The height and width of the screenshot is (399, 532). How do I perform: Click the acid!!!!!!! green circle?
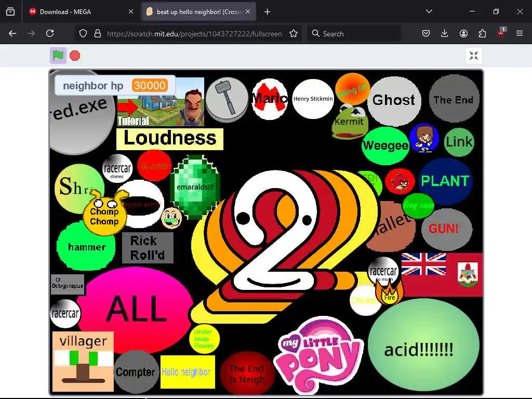tap(423, 344)
